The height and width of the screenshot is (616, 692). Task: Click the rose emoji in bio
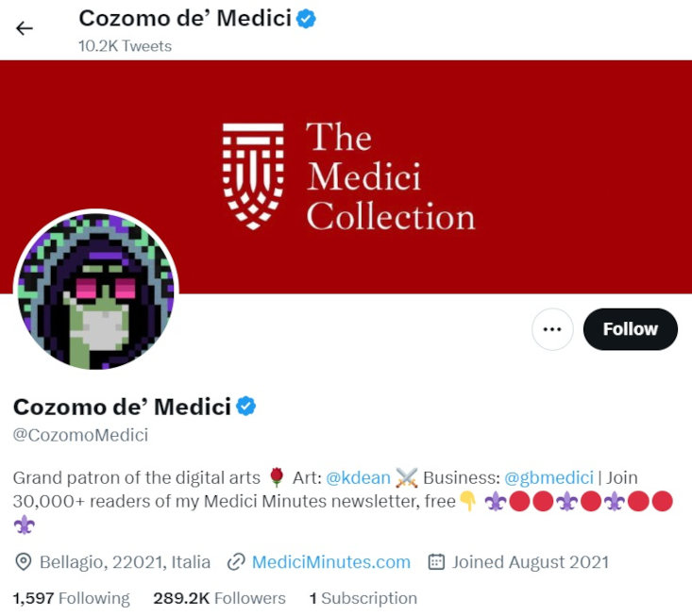click(x=277, y=477)
